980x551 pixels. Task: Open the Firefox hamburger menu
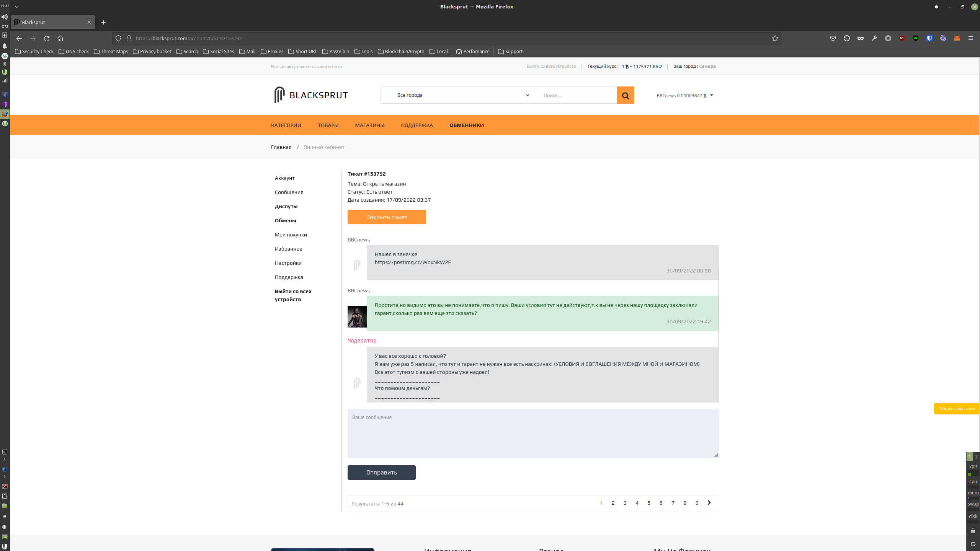pyautogui.click(x=970, y=38)
